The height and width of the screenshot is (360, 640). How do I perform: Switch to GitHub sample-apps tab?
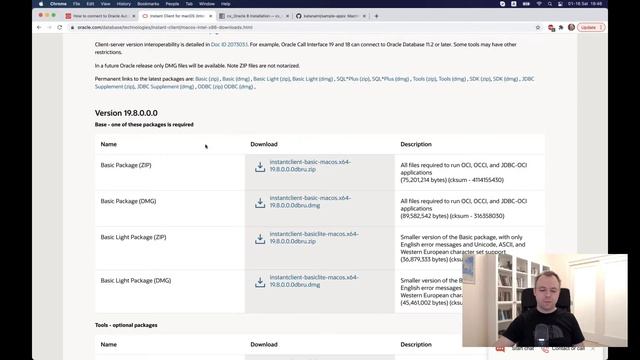(331, 16)
